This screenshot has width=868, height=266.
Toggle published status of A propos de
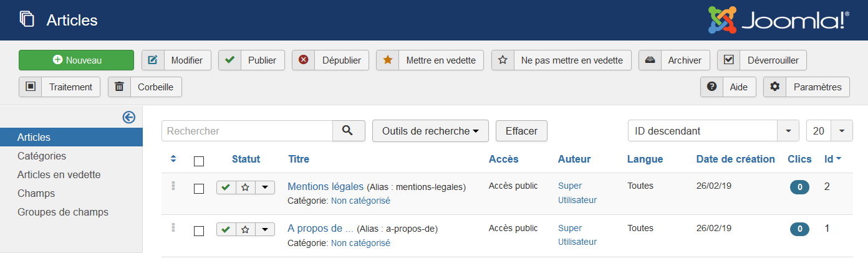pyautogui.click(x=226, y=229)
